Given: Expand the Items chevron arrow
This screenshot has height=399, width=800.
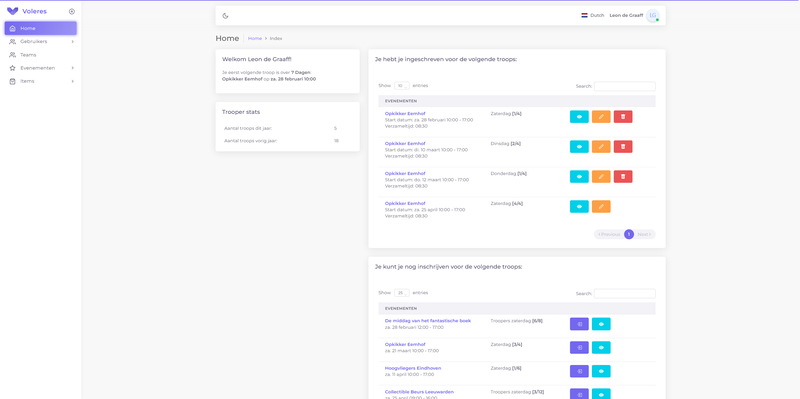Looking at the screenshot, I should click(72, 81).
